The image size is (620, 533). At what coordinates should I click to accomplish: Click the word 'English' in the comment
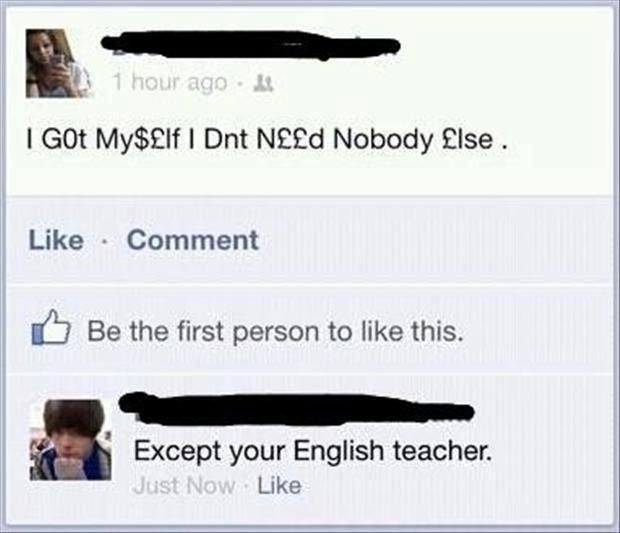pyautogui.click(x=338, y=452)
